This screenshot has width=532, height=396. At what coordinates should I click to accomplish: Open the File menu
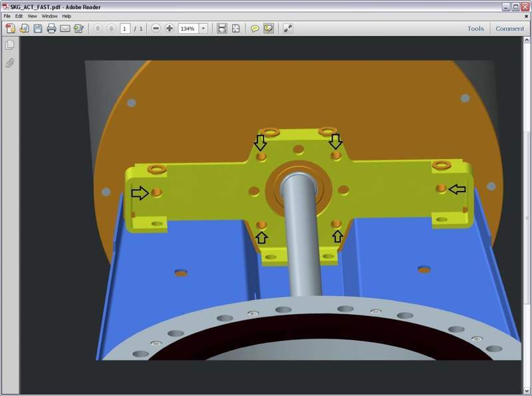coord(8,16)
